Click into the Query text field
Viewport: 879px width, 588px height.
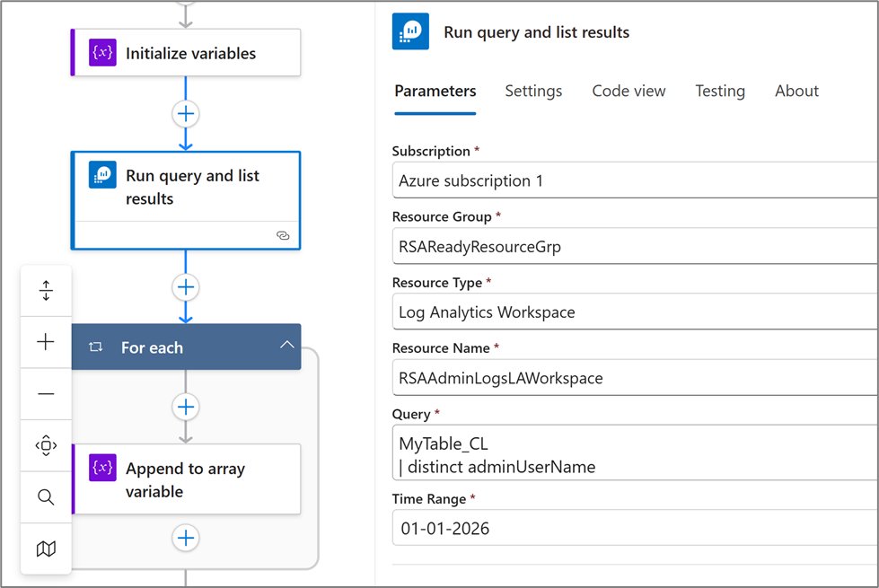click(x=636, y=454)
